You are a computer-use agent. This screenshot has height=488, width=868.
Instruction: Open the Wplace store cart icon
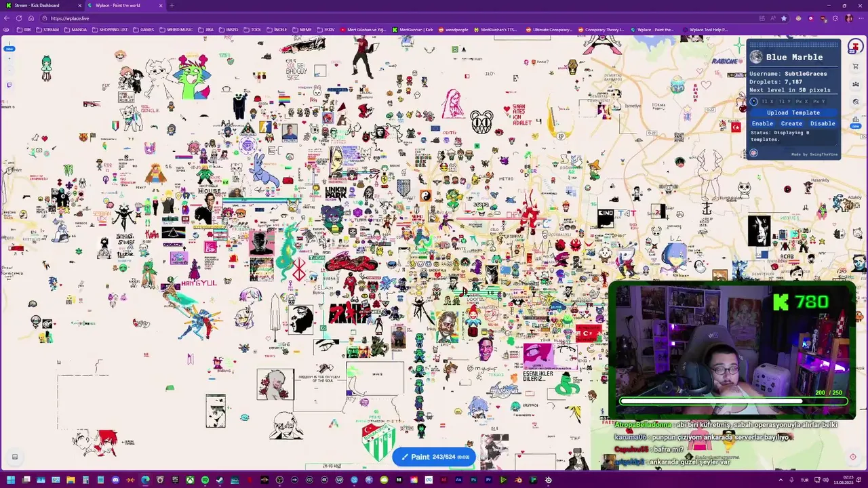856,66
